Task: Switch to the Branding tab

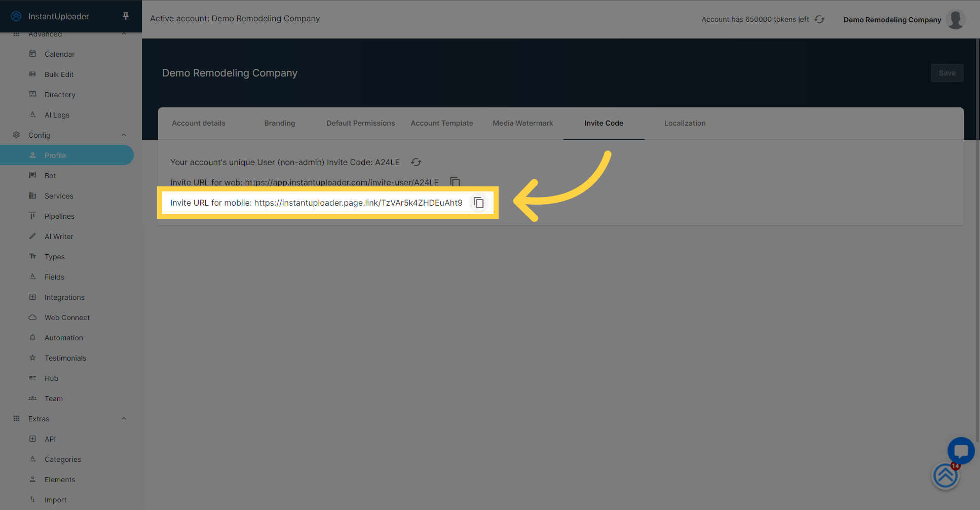Action: click(x=280, y=123)
